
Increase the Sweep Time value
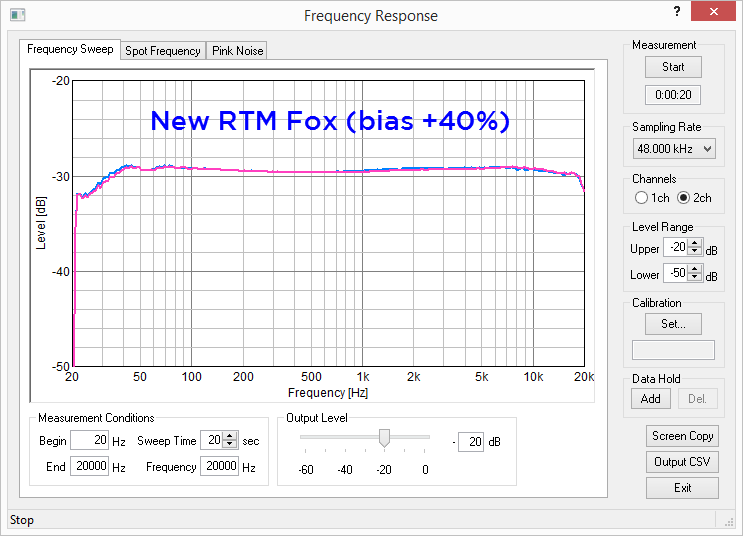[x=230, y=436]
